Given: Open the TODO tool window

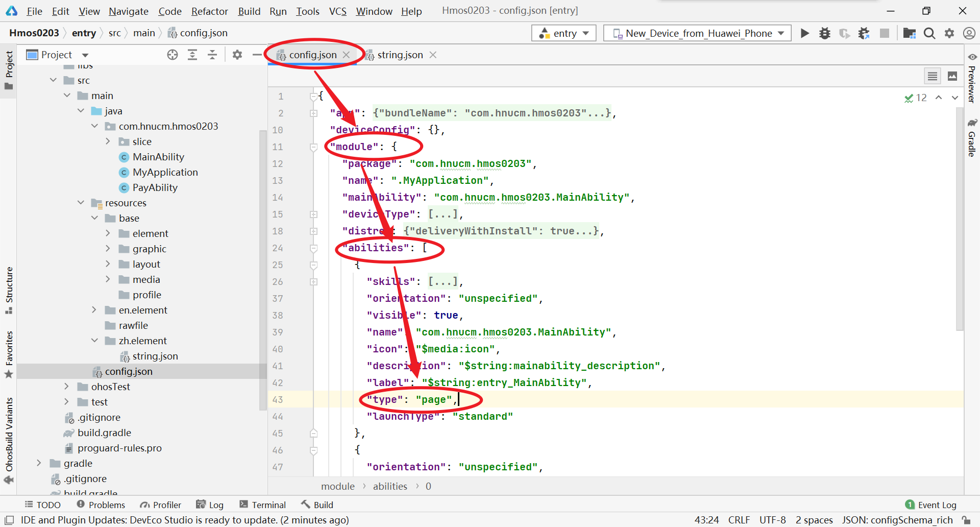Looking at the screenshot, I should [x=43, y=505].
